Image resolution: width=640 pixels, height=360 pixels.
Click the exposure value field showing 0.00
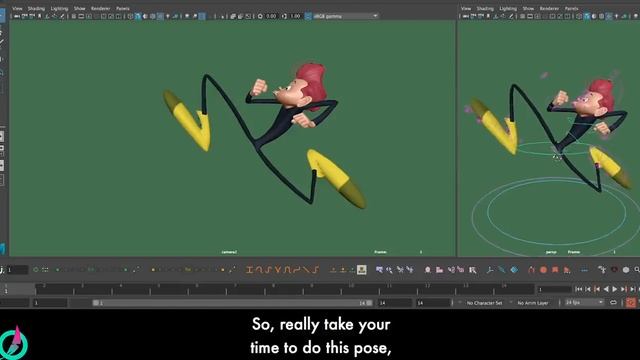pyautogui.click(x=271, y=16)
